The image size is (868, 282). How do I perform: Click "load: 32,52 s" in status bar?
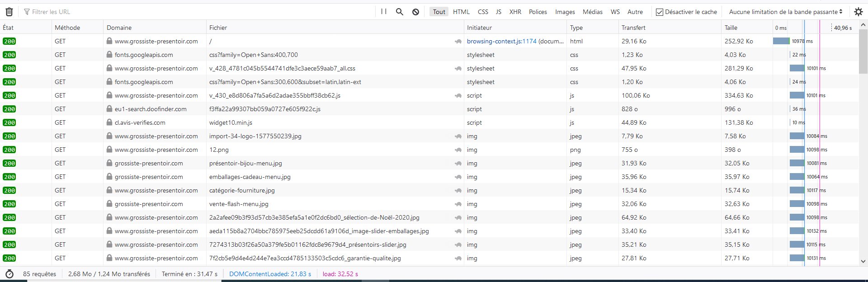(340, 274)
